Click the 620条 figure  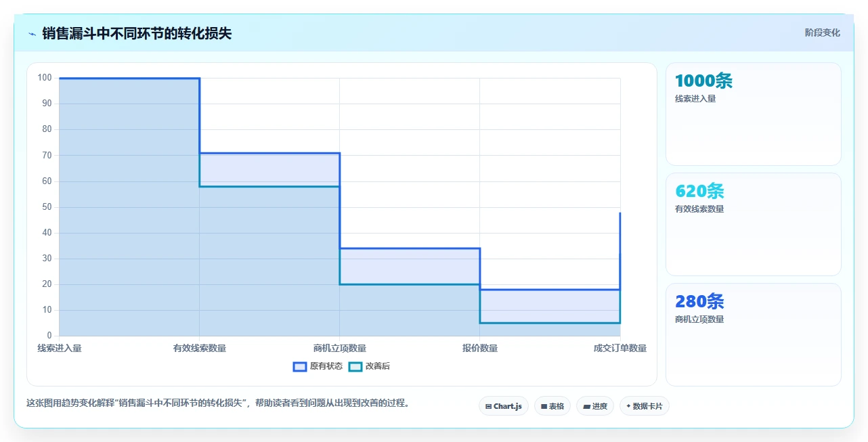pos(699,191)
